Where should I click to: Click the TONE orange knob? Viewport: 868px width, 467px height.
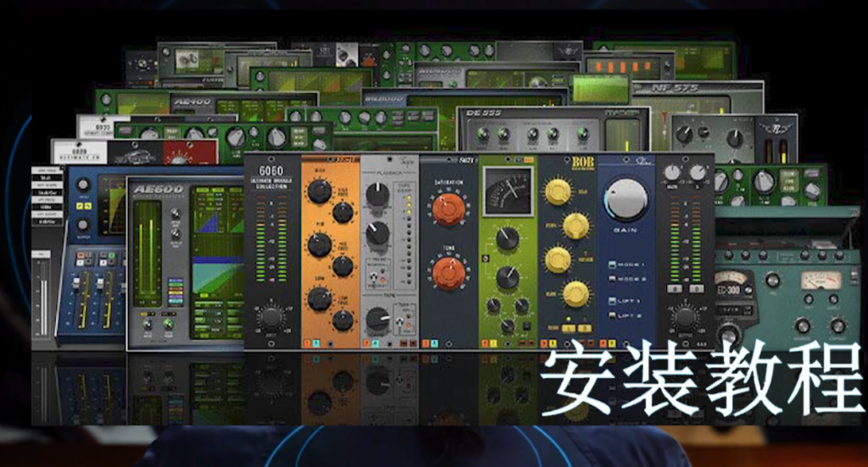click(448, 274)
